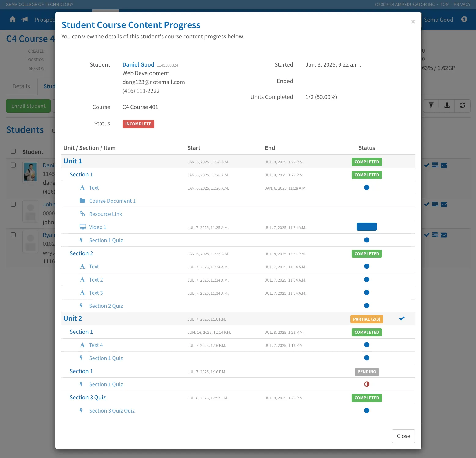Click the monitor icon beside Video 1
Viewport: 476px width, 458px height.
coord(82,227)
